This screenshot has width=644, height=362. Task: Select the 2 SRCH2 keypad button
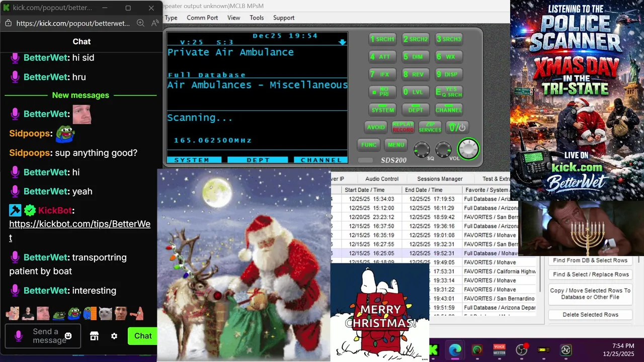(416, 39)
